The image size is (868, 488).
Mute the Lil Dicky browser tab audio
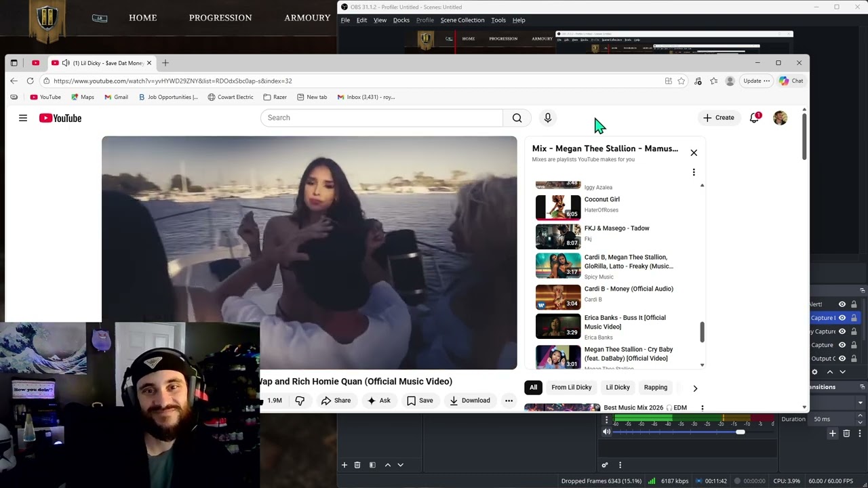(x=66, y=63)
